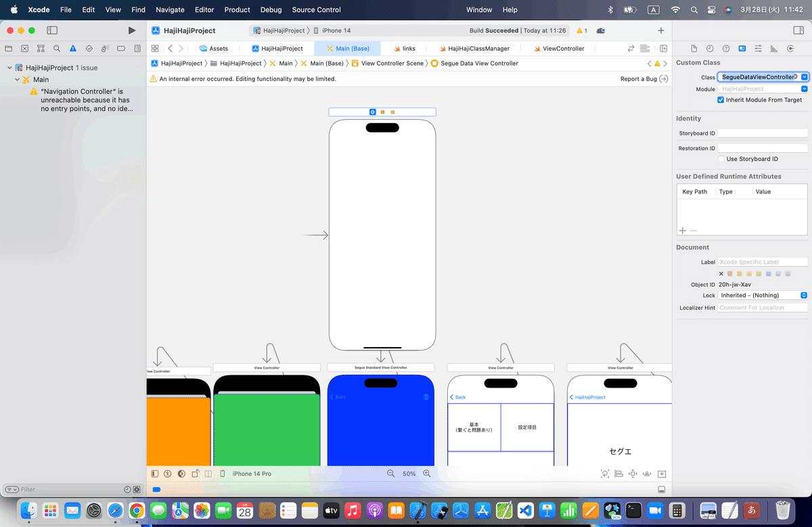
Task: Click Report a Bug
Action: coord(644,78)
